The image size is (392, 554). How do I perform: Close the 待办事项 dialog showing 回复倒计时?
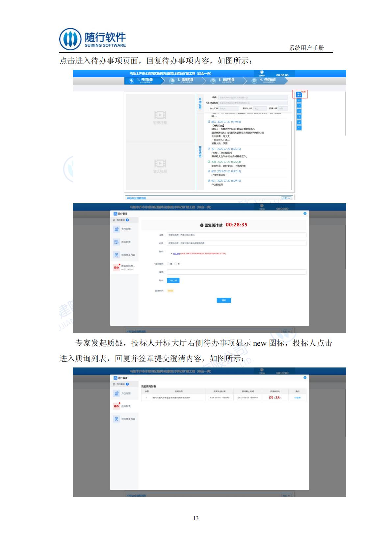pyautogui.click(x=305, y=214)
